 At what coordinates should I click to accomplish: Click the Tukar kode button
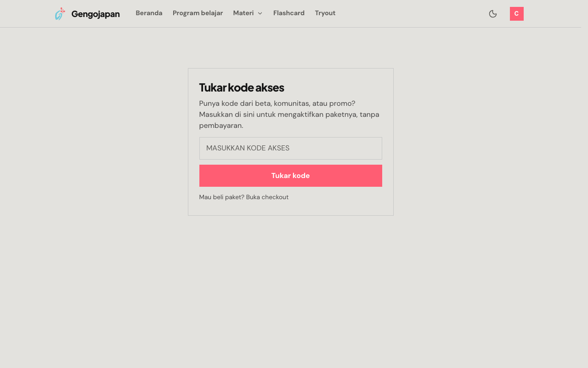click(x=291, y=176)
